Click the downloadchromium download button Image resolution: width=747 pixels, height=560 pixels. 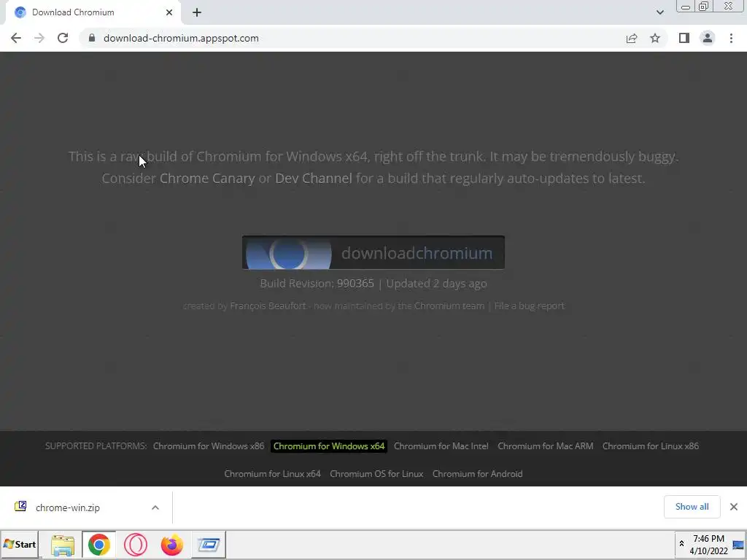pos(373,252)
